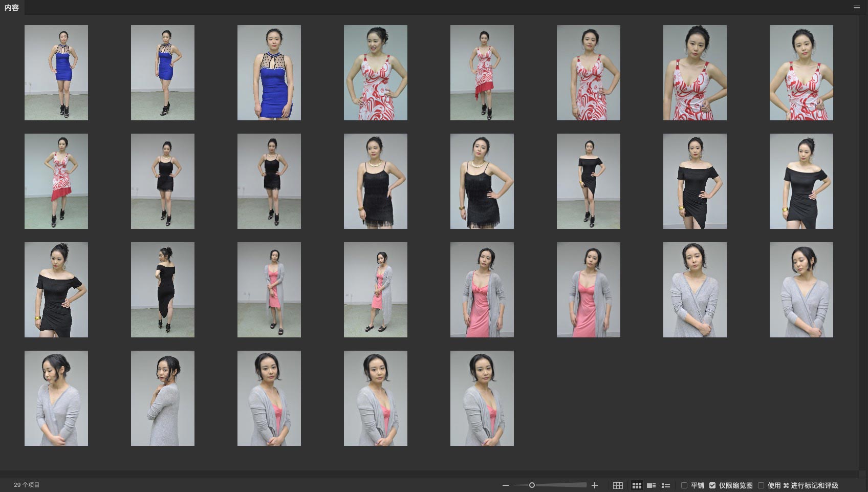Uncheck the 仅限缩览图 checkbox

pyautogui.click(x=712, y=485)
